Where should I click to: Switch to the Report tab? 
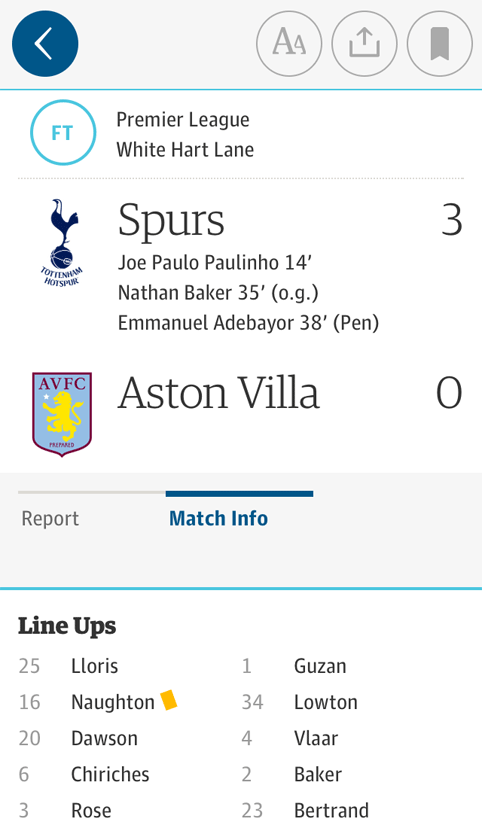51,518
